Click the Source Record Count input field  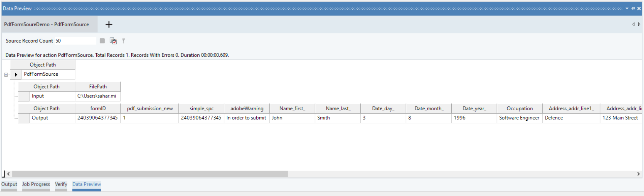pyautogui.click(x=75, y=41)
